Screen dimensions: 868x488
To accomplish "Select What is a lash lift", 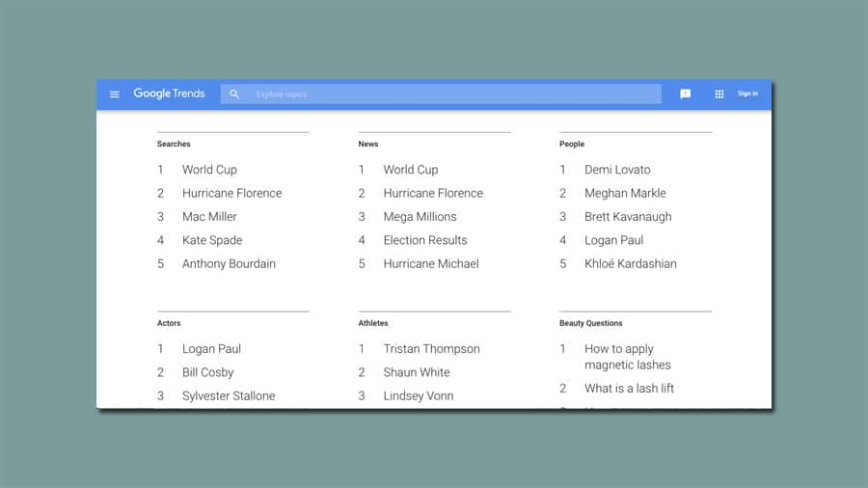I will [x=629, y=389].
